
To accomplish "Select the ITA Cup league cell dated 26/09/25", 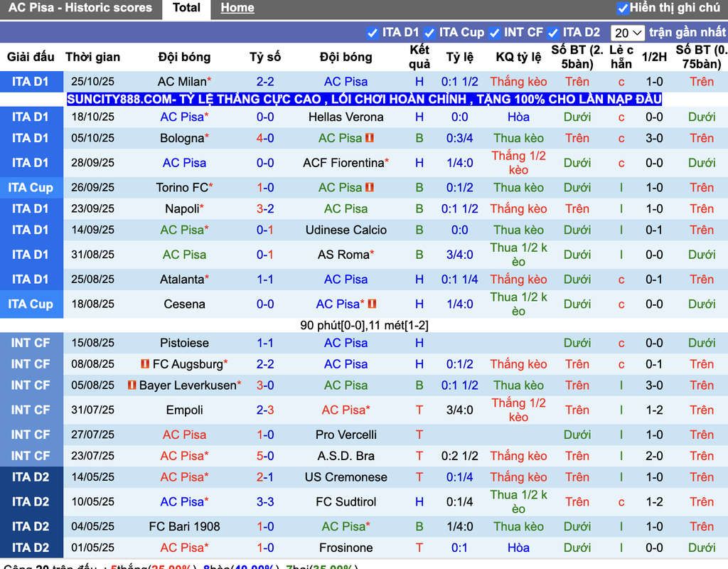I will point(31,188).
